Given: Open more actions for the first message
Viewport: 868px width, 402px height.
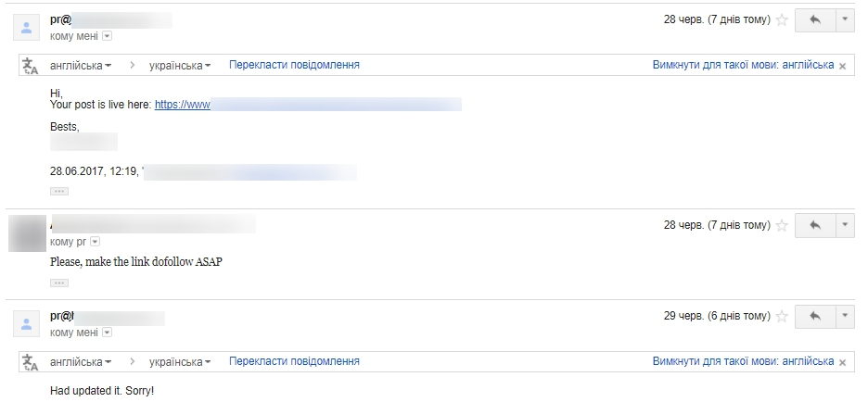Looking at the screenshot, I should coord(844,19).
